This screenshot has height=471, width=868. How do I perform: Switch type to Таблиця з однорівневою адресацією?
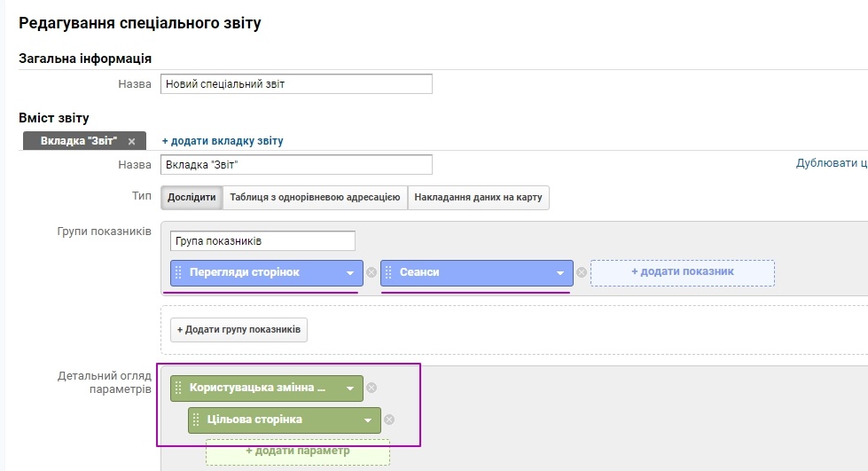pyautogui.click(x=315, y=198)
